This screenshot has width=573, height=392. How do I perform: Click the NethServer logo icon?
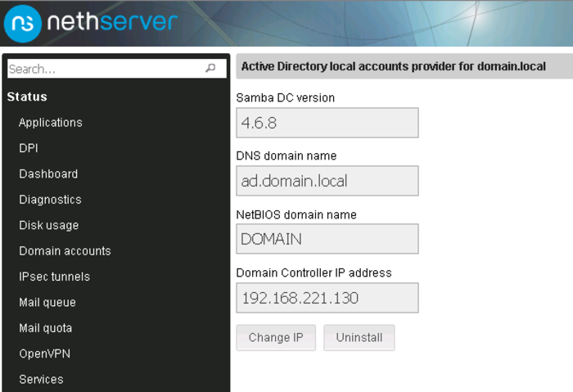23,24
